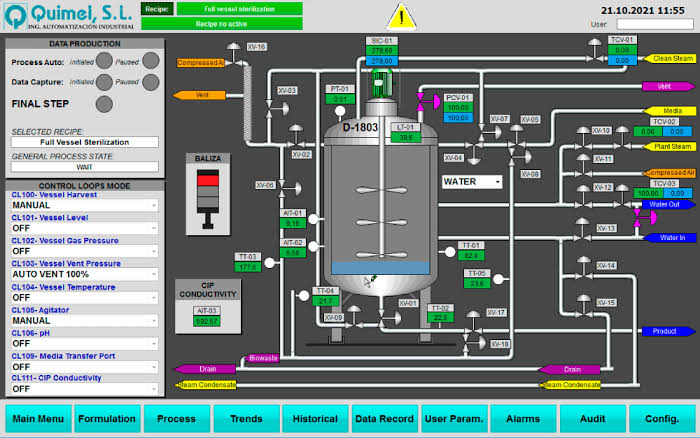Open CL103 Vessel Vent Pressure dropdown
Image resolution: width=700 pixels, height=438 pixels.
[84, 274]
